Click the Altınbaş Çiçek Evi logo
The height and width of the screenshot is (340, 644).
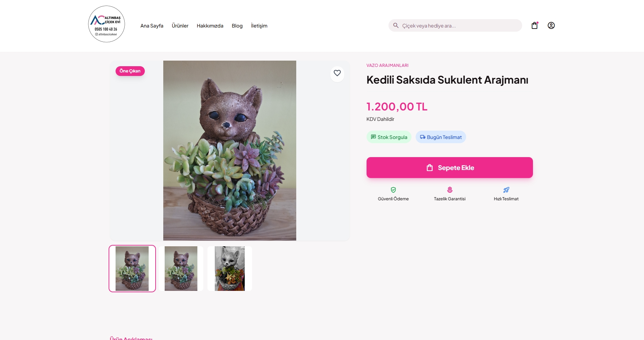pos(107,24)
